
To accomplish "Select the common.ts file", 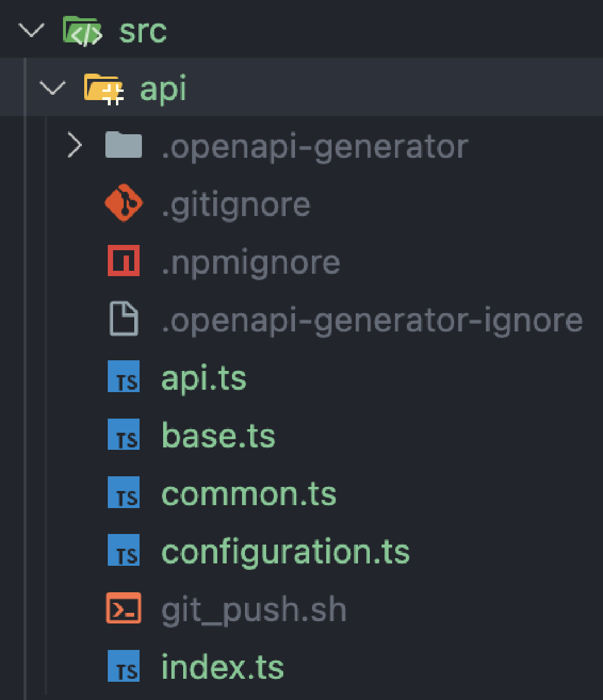I will (x=248, y=492).
